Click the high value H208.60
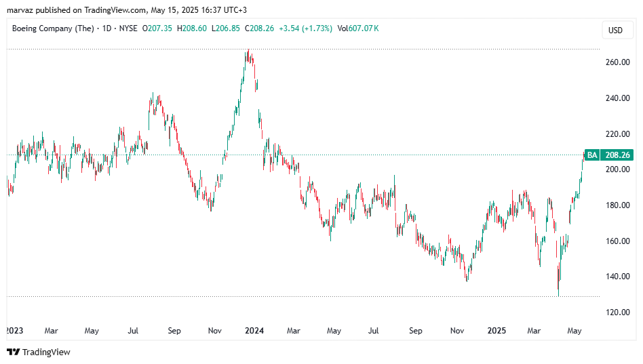The width and height of the screenshot is (643, 364). click(x=191, y=28)
